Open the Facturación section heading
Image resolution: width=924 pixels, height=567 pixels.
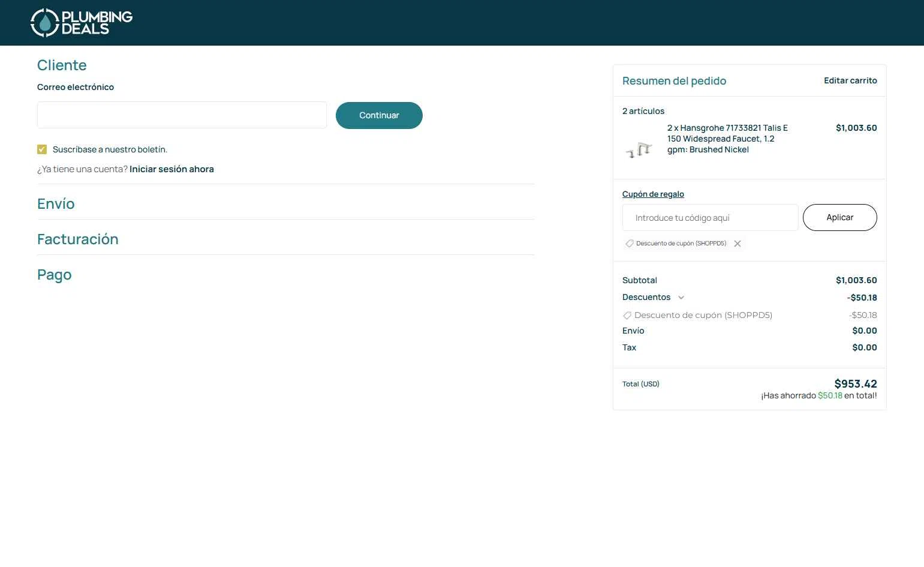[78, 239]
